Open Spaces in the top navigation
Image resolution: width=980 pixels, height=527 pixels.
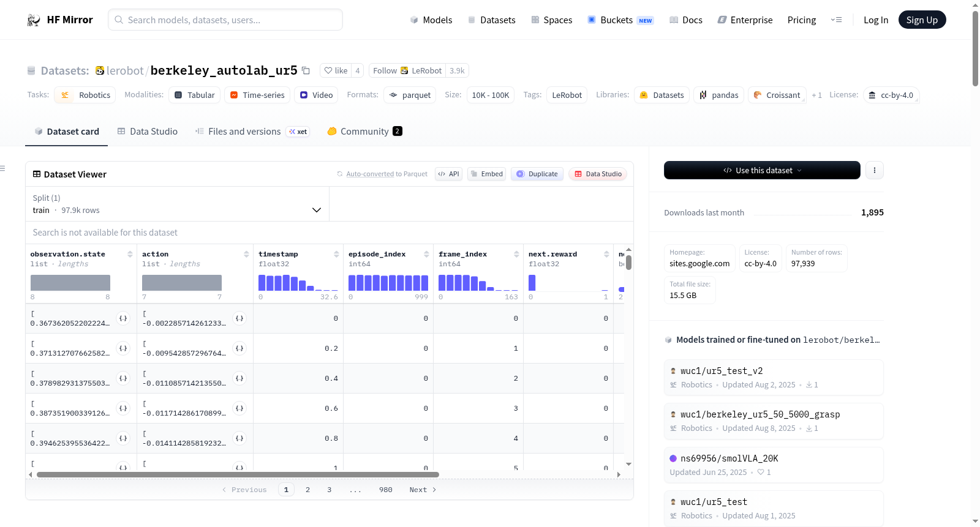click(552, 20)
